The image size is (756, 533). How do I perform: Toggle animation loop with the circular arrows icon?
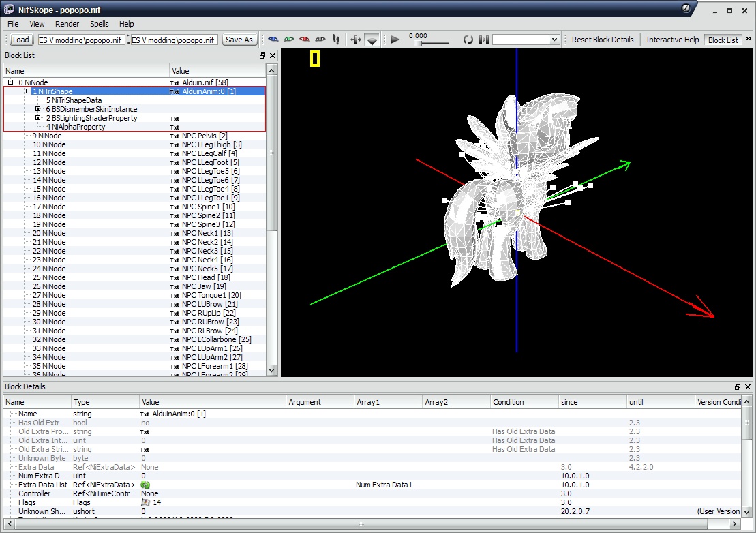point(468,40)
